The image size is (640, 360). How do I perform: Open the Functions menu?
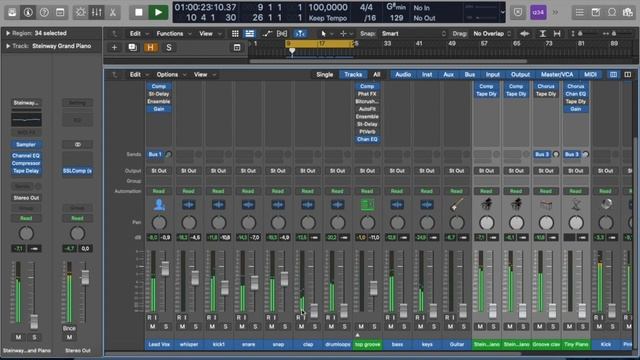click(174, 33)
